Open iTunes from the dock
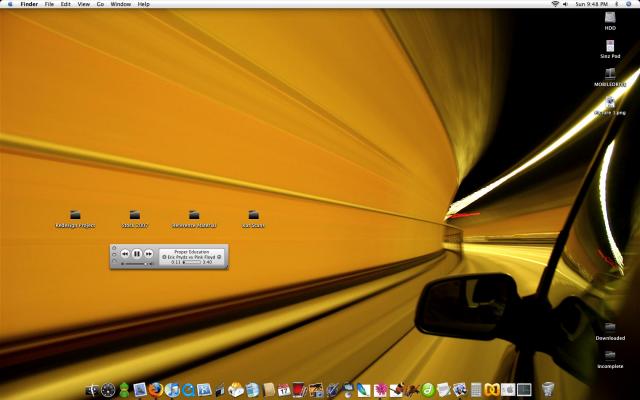This screenshot has width=640, height=400. [x=172, y=390]
